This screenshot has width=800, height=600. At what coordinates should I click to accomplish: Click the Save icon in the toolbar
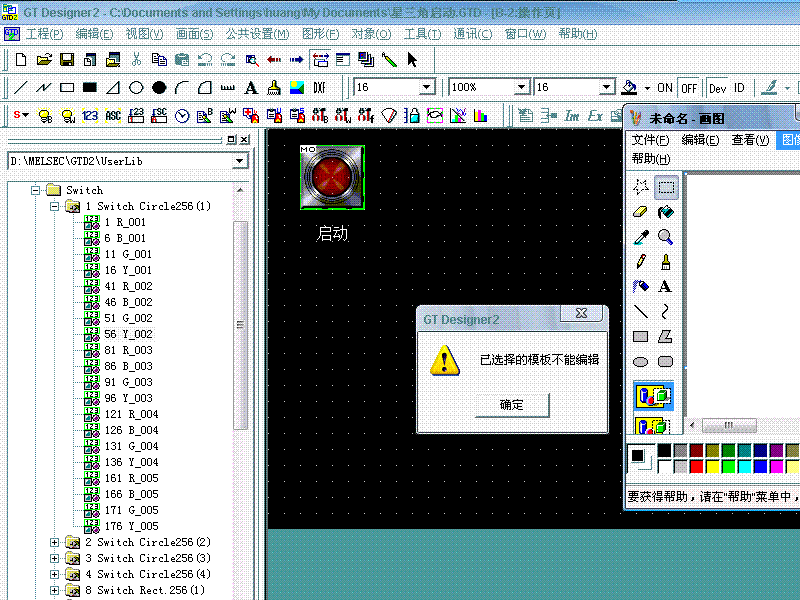click(67, 60)
